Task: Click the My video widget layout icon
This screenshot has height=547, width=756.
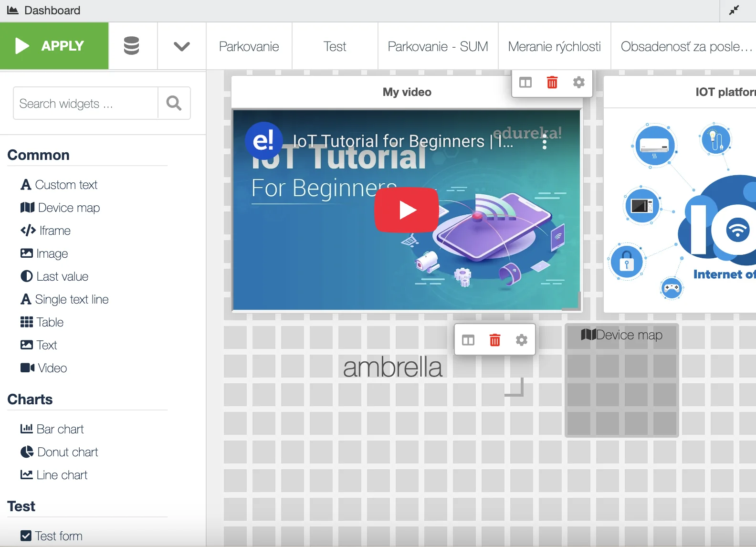Action: point(525,83)
